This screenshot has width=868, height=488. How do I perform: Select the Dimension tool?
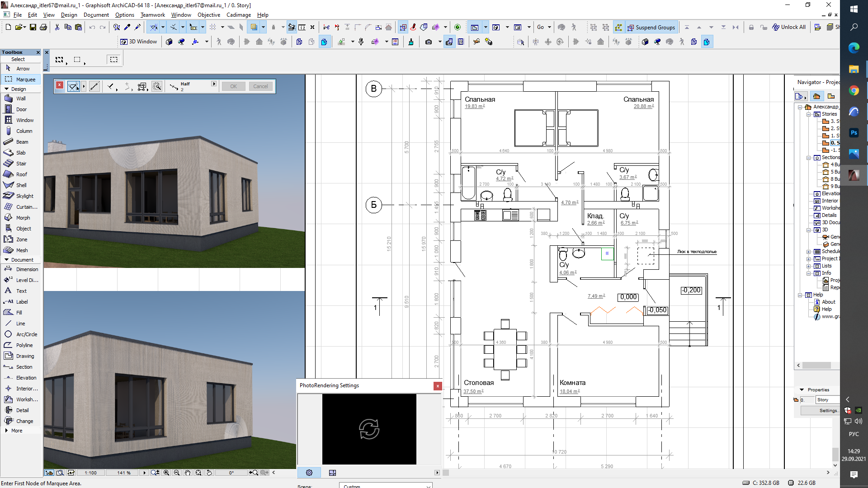click(x=21, y=269)
